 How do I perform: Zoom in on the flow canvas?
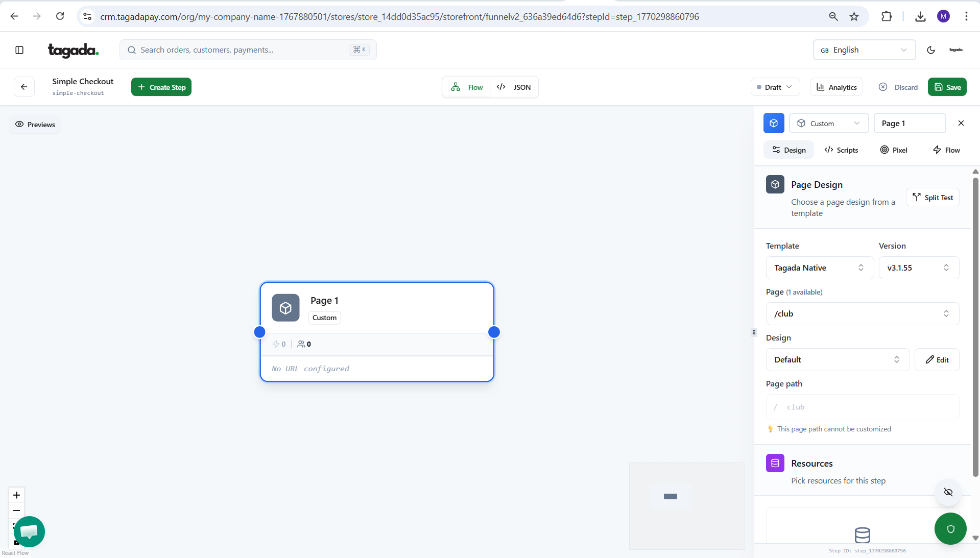[16, 495]
